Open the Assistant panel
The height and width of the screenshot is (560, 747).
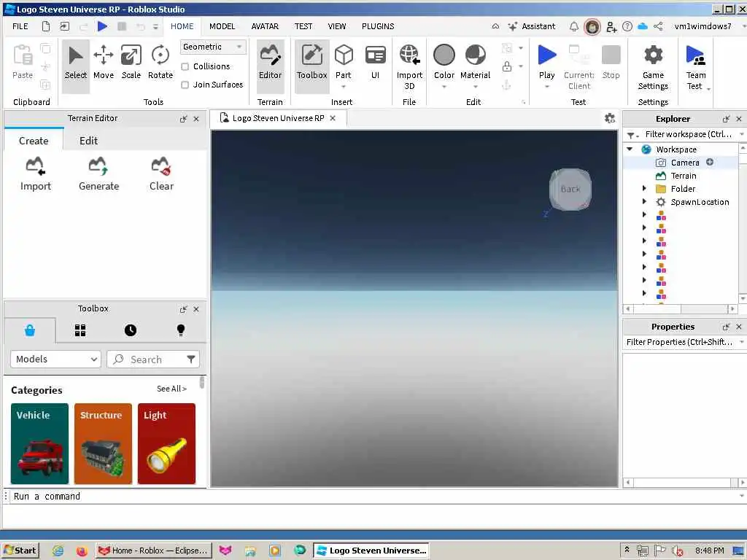coord(532,26)
